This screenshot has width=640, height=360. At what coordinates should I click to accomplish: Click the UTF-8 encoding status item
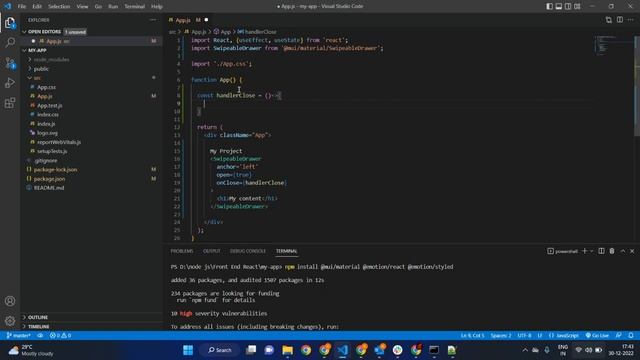coord(524,336)
